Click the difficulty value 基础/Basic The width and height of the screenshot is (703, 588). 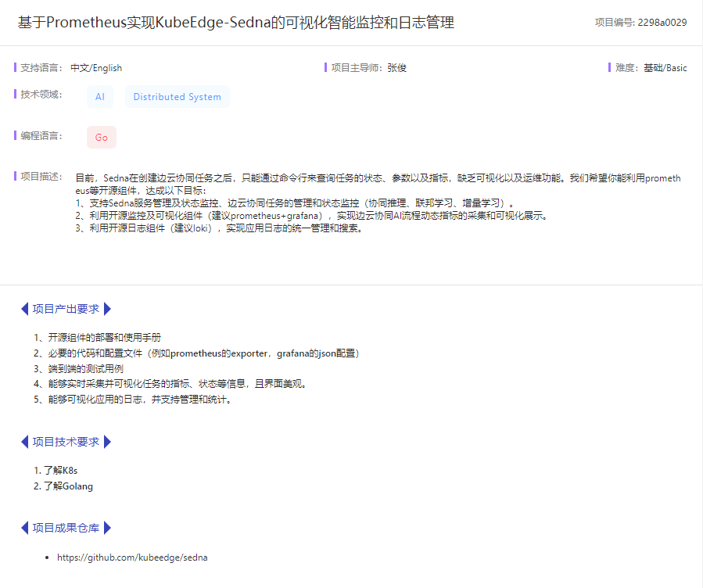(x=665, y=68)
